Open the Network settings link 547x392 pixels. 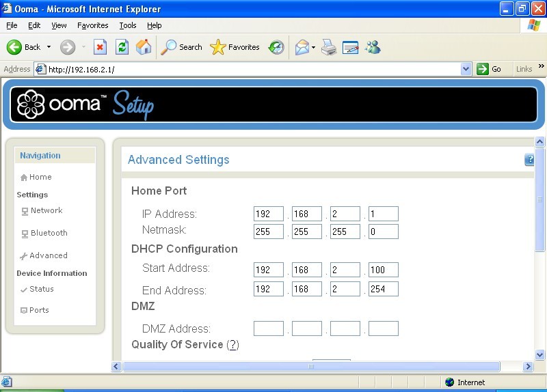[46, 210]
